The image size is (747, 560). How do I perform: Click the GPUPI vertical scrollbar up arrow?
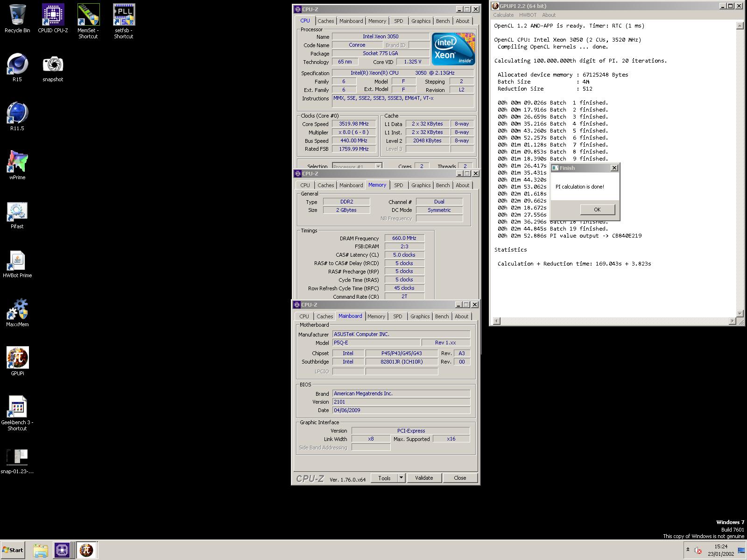[x=740, y=26]
